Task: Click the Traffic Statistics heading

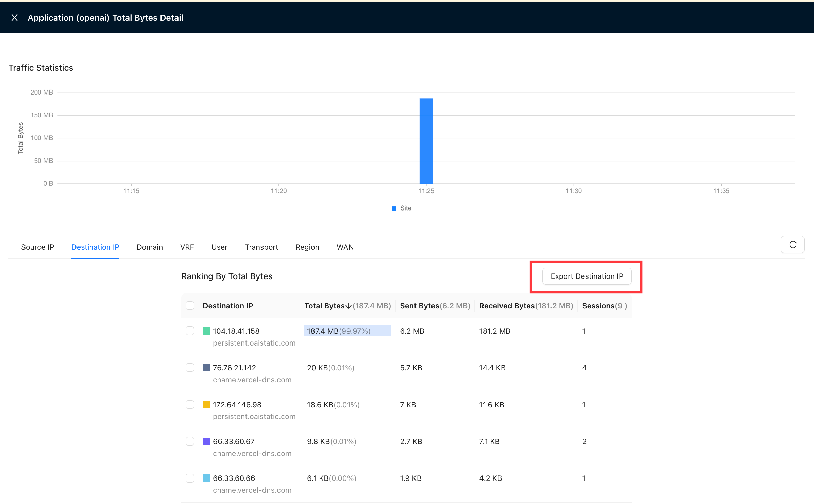Action: pyautogui.click(x=41, y=68)
